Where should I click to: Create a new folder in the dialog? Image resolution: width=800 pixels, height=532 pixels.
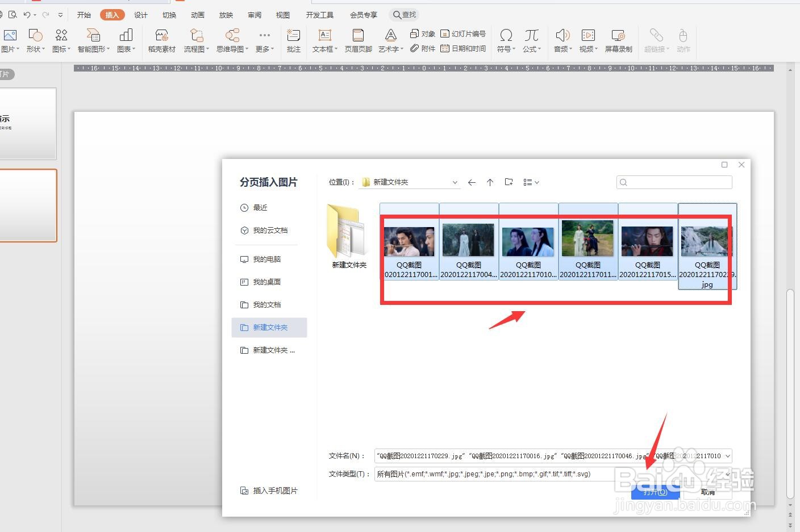[509, 182]
